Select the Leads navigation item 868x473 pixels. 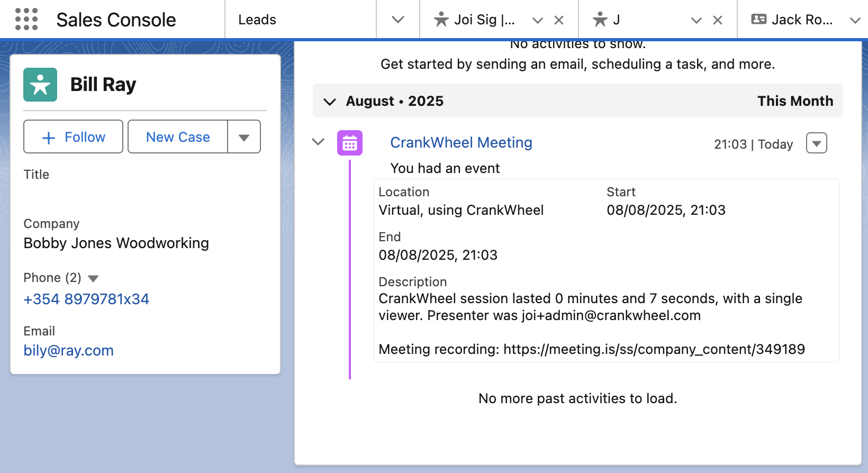pos(257,20)
